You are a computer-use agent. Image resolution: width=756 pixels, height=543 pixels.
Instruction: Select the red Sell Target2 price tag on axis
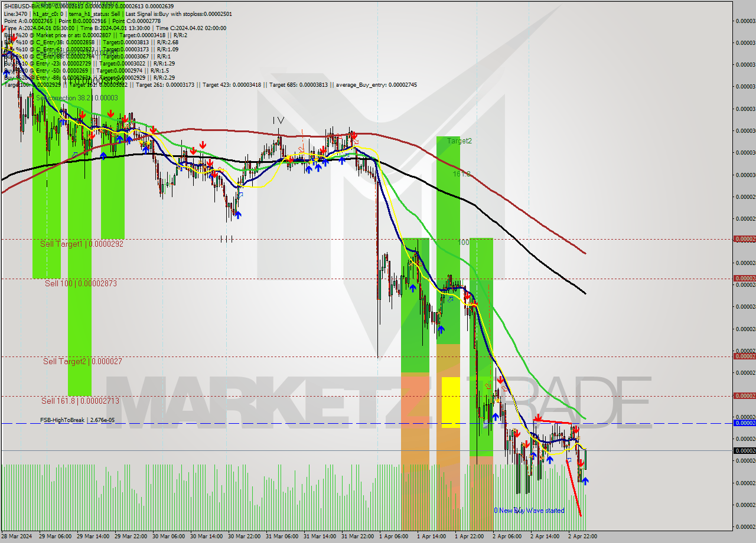(x=744, y=356)
